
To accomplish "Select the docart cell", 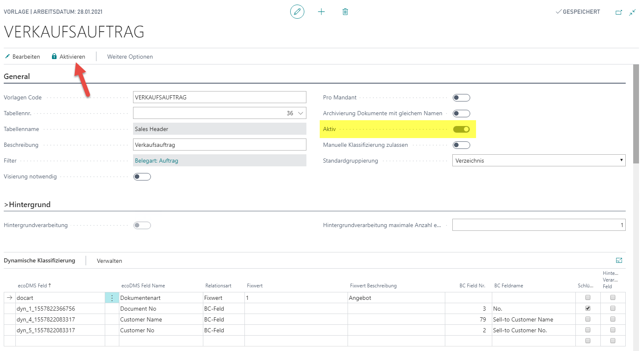I will (60, 298).
